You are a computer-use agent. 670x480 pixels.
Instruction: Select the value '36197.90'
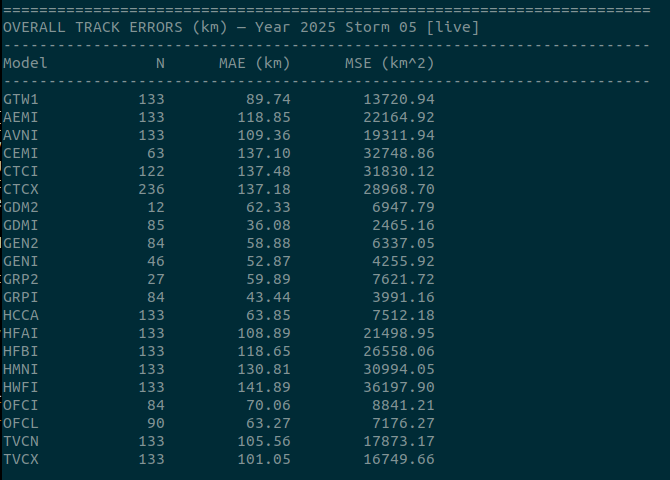(x=399, y=387)
